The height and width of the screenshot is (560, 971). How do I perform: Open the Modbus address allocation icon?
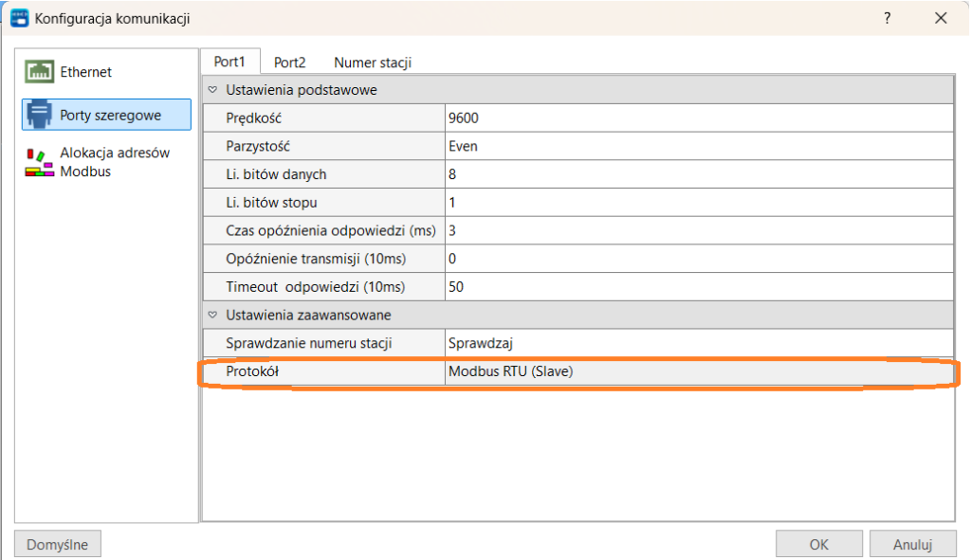(x=39, y=162)
